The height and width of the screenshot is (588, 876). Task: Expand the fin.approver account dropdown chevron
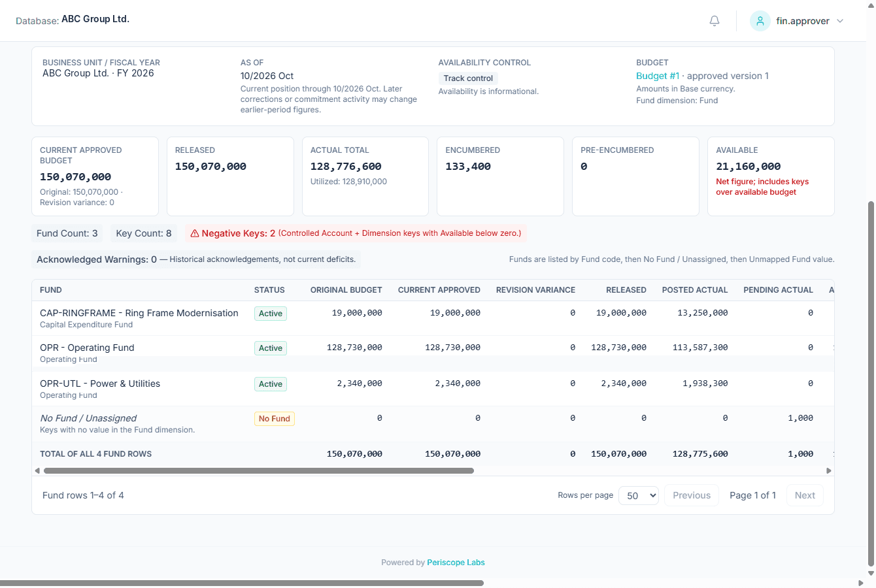840,21
